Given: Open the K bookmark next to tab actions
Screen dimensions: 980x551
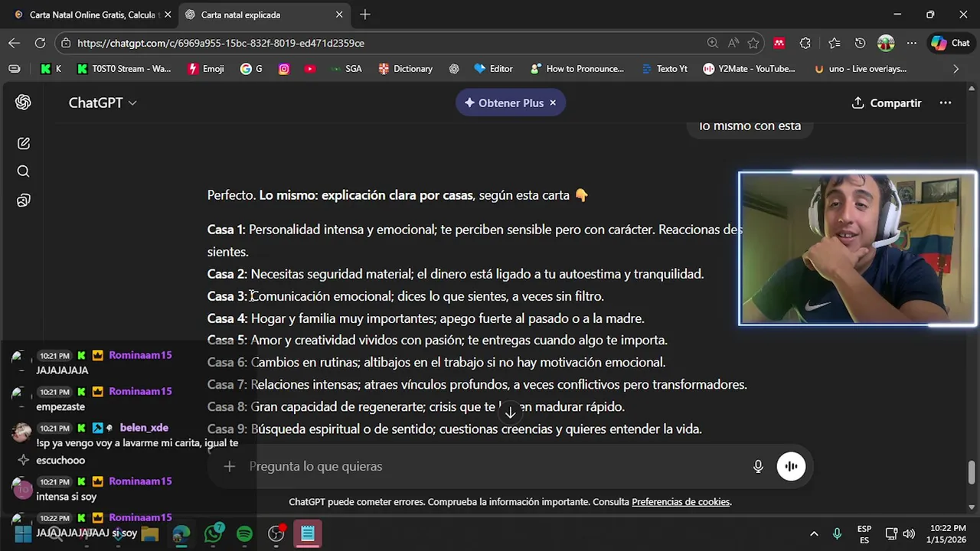Looking at the screenshot, I should [51, 69].
